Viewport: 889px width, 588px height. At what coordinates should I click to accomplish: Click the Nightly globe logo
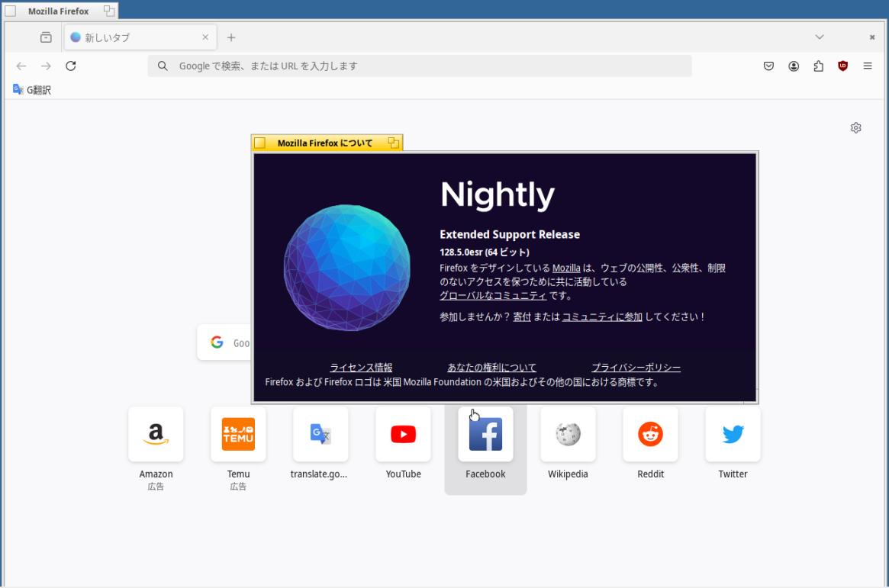click(x=347, y=268)
